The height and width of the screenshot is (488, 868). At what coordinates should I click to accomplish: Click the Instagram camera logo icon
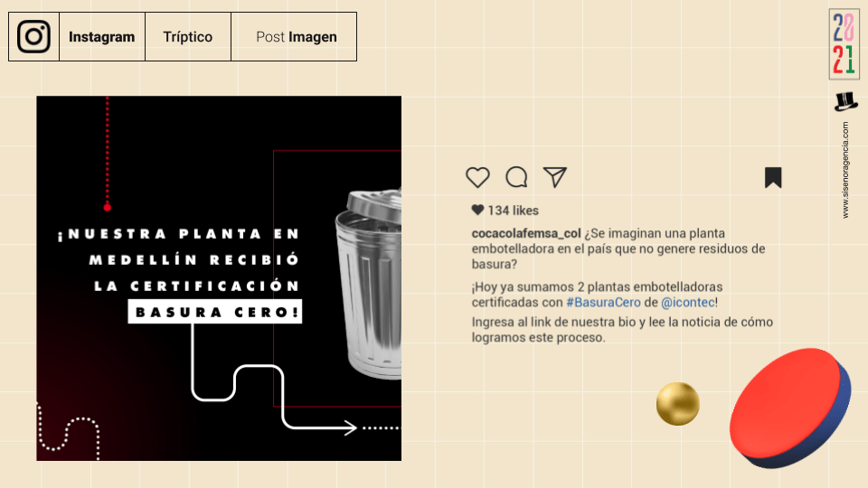33,36
